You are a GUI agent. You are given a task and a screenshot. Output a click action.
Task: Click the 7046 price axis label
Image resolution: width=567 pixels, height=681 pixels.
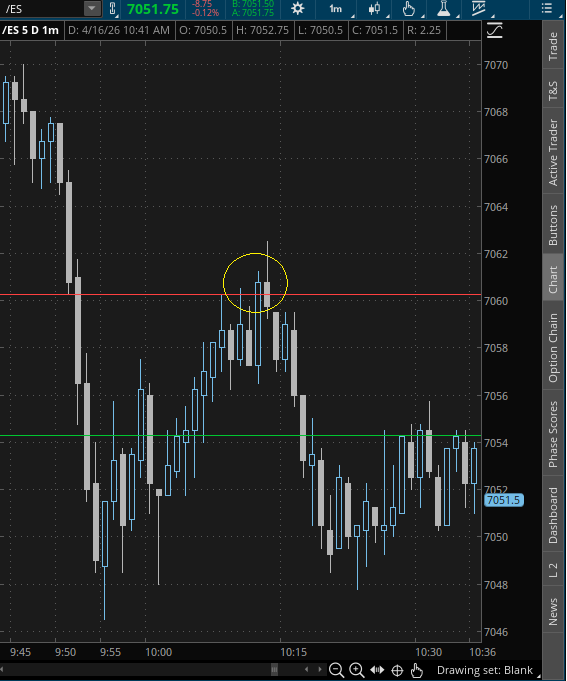pyautogui.click(x=496, y=632)
